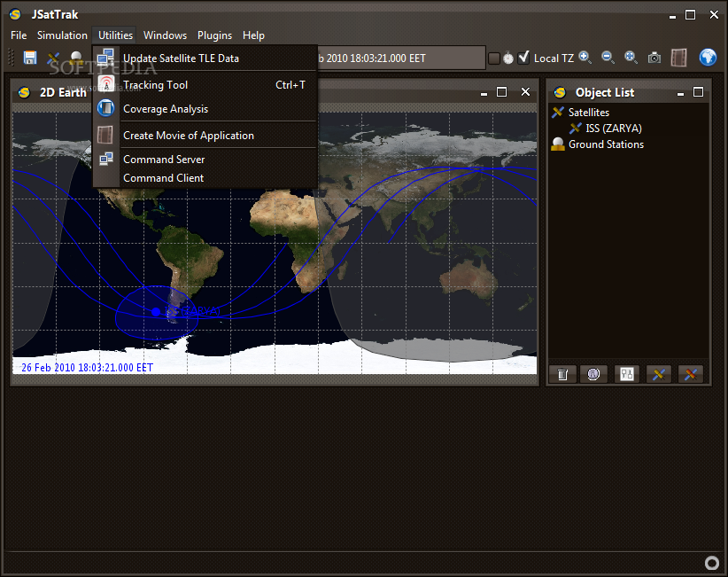The image size is (728, 577).
Task: Click the zoom out magnifier icon
Action: [x=608, y=58]
